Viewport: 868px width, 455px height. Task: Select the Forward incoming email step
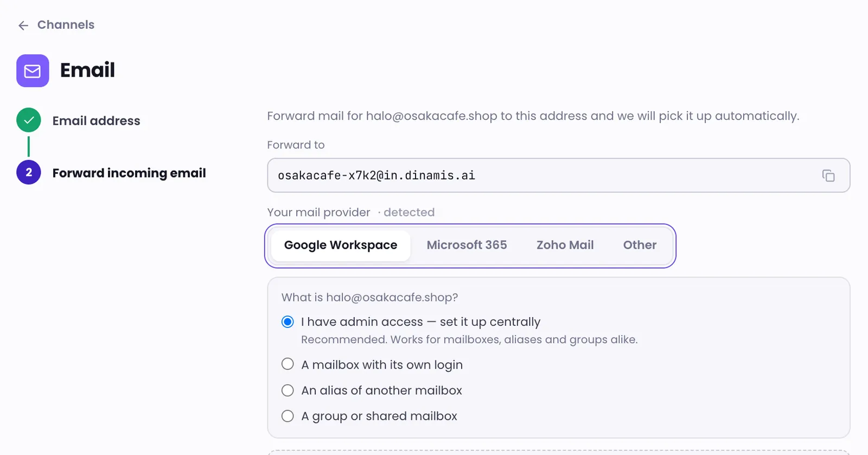pyautogui.click(x=129, y=173)
